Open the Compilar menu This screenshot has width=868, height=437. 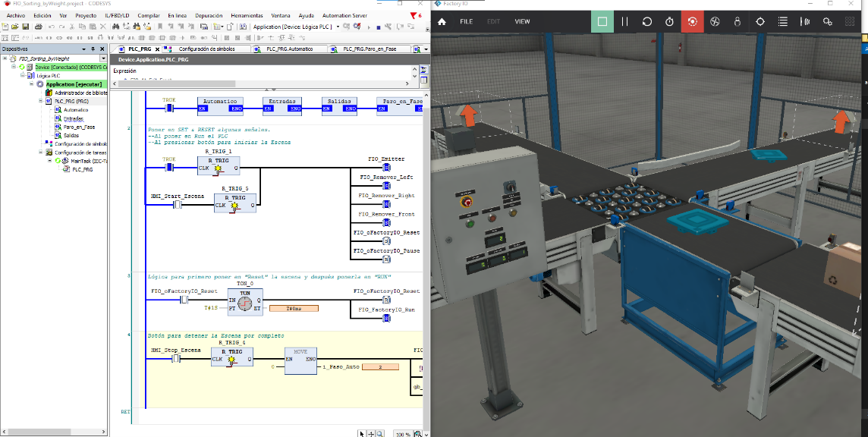[x=149, y=15]
